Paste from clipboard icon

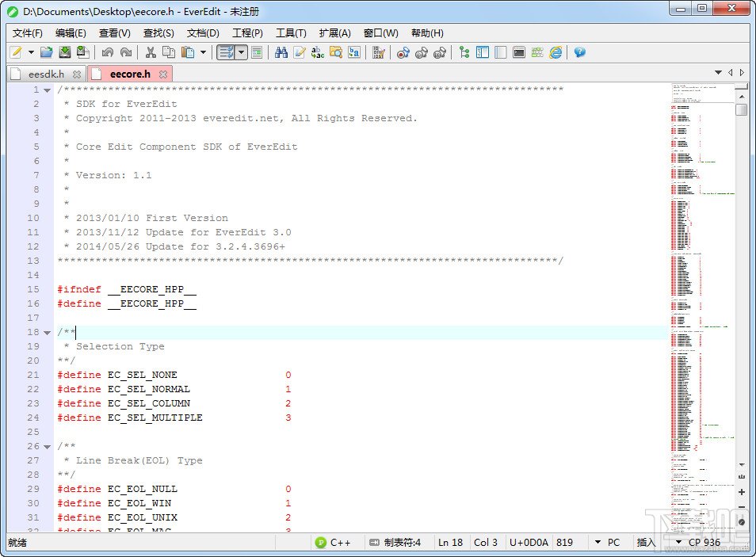coord(188,52)
